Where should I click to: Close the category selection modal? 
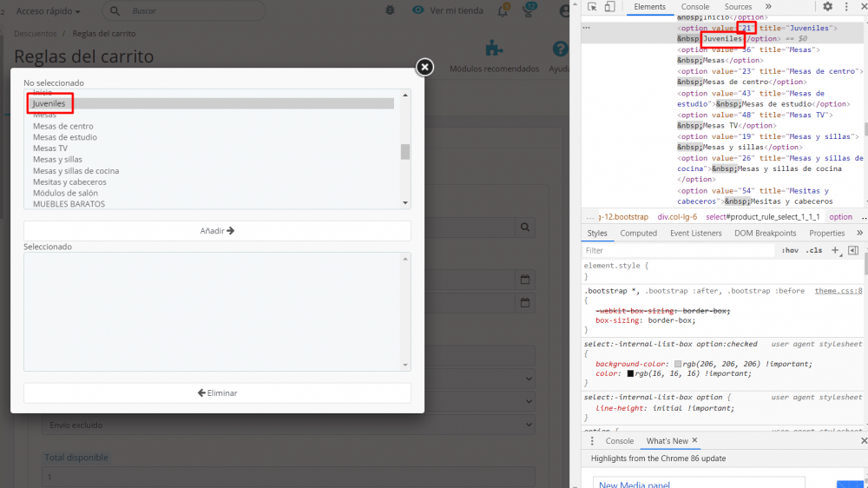tap(424, 67)
